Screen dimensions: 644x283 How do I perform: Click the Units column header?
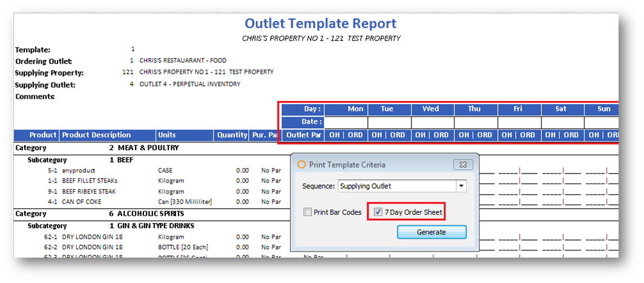pos(167,135)
